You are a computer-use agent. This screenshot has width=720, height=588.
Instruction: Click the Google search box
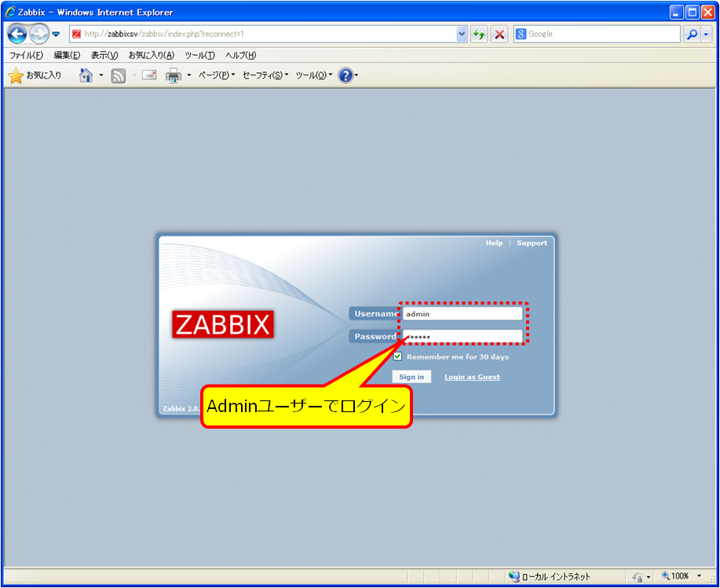coord(597,34)
